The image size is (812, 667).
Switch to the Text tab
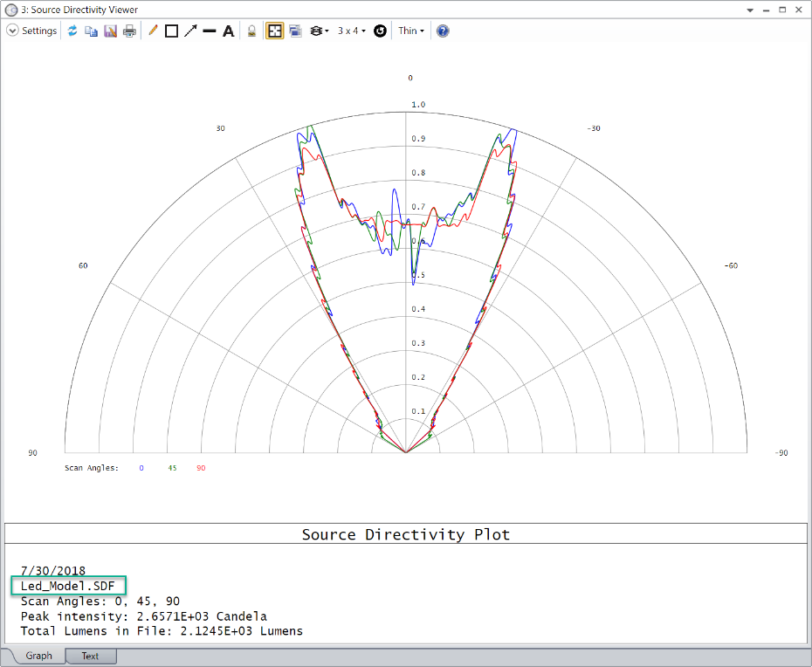90,656
